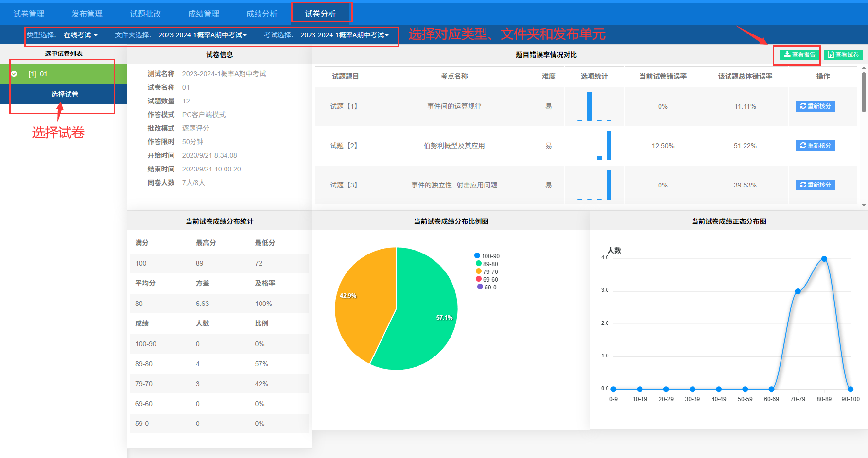The width and height of the screenshot is (868, 458).
Task: Toggle the 100-90 legend entry
Action: pos(487,256)
